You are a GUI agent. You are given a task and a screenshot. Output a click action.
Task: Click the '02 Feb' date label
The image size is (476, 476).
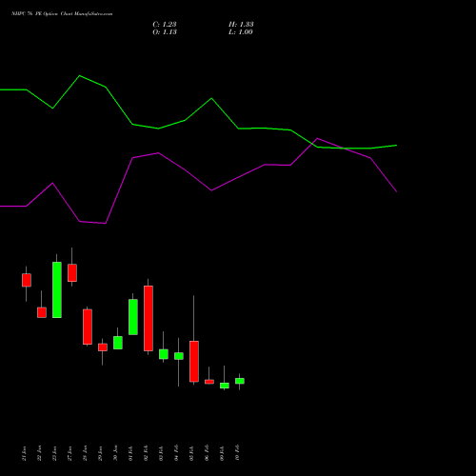pos(146,453)
